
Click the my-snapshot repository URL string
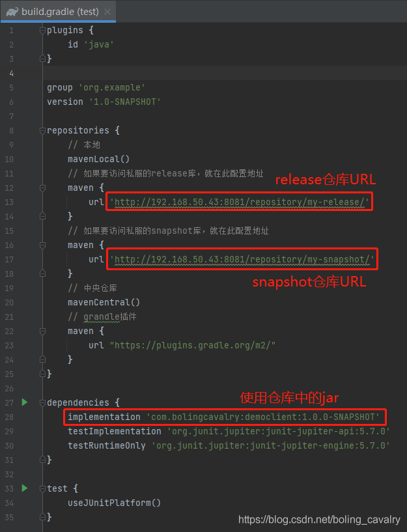coord(242,260)
